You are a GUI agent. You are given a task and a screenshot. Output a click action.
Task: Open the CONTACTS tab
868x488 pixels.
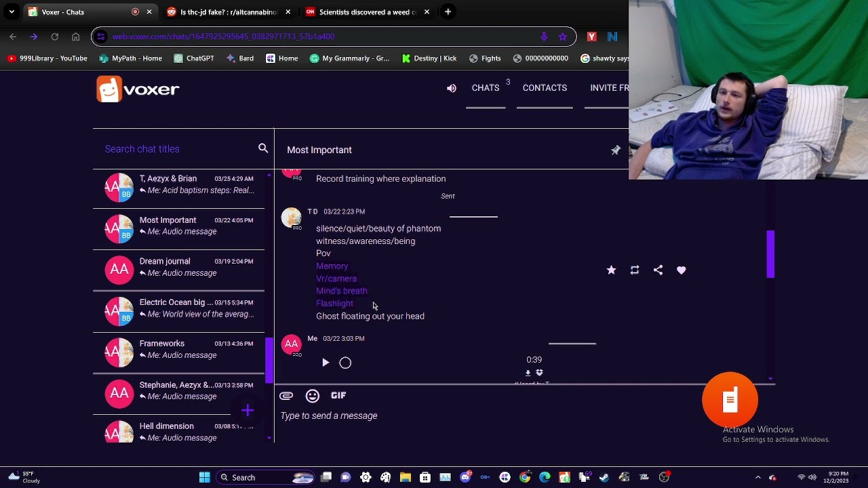545,88
